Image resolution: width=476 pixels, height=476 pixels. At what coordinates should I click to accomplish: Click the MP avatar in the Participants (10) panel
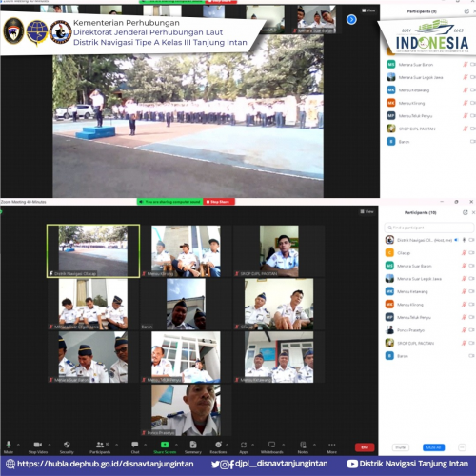pos(389,317)
